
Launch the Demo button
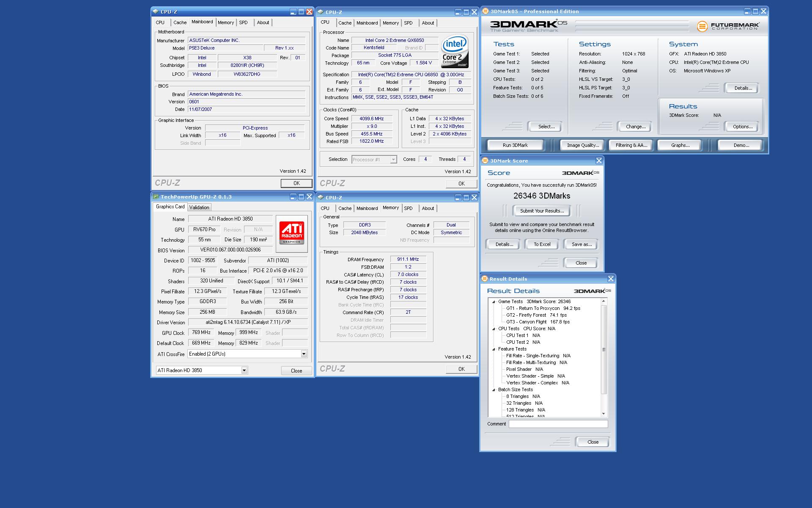741,145
